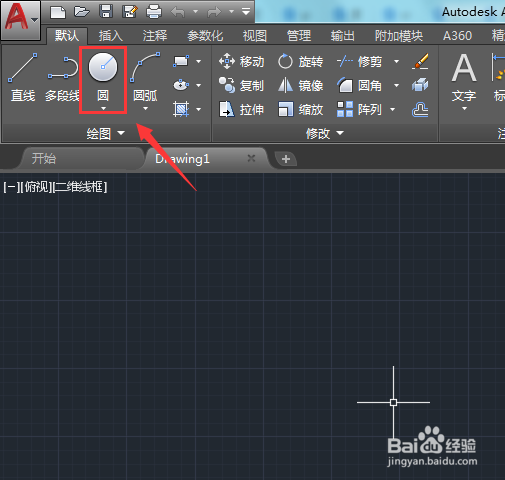Select the 圆弧 arc tool

coord(145,76)
